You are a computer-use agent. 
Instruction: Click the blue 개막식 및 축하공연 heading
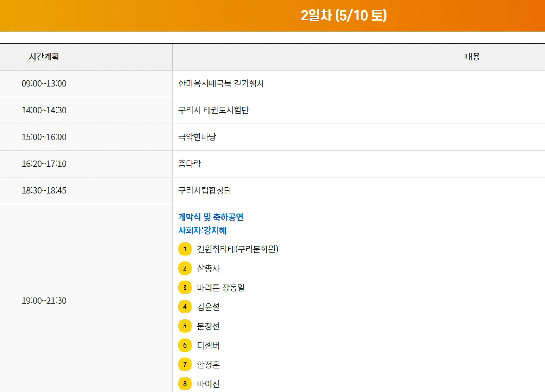click(x=211, y=217)
